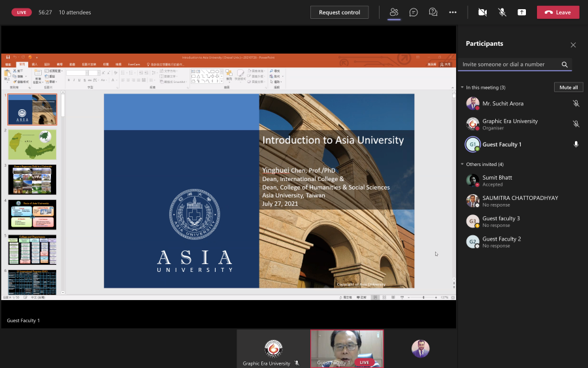Toggle Italic in the PowerPoint ribbon

click(x=74, y=80)
